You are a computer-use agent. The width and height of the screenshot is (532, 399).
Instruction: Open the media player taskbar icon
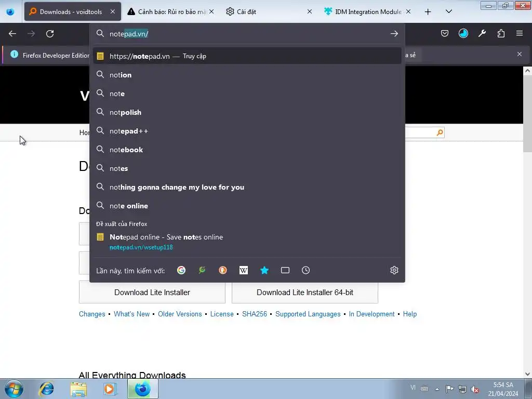click(x=110, y=389)
